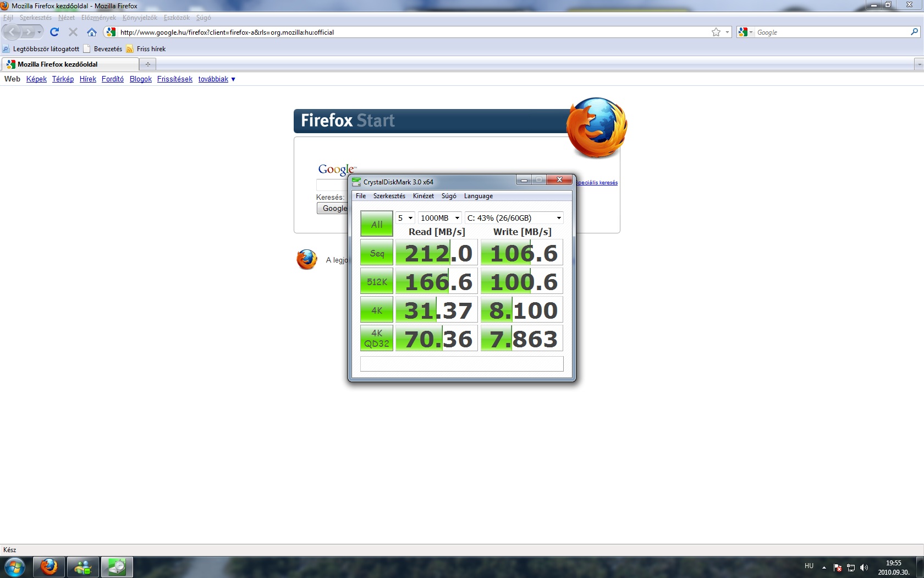
Task: Open a new tab with the plus button
Action: tap(147, 64)
